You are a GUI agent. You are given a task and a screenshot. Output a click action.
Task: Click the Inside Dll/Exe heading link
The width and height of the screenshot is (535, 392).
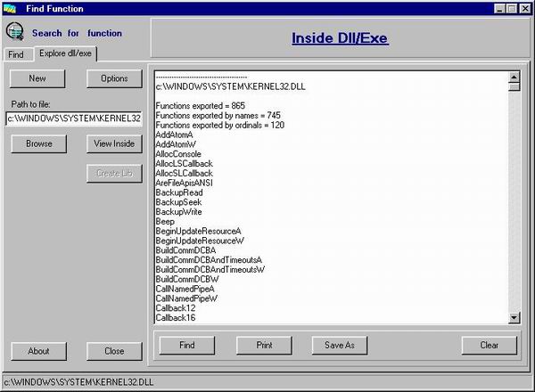pos(341,38)
